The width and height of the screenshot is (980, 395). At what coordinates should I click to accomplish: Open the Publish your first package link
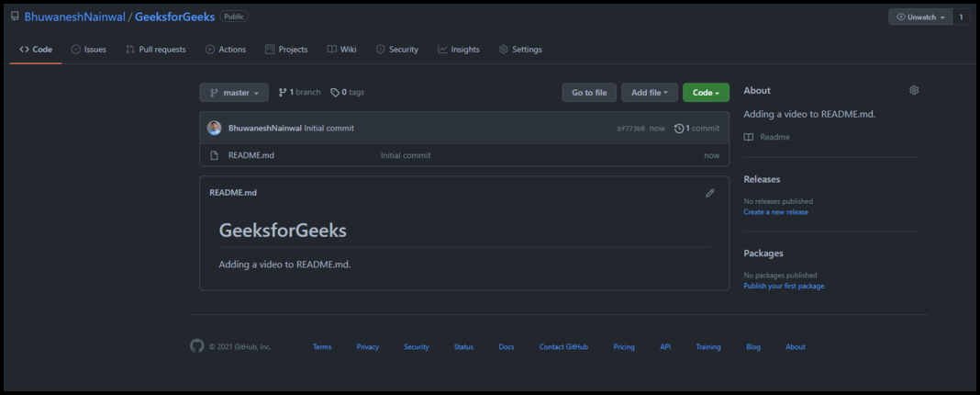click(784, 286)
